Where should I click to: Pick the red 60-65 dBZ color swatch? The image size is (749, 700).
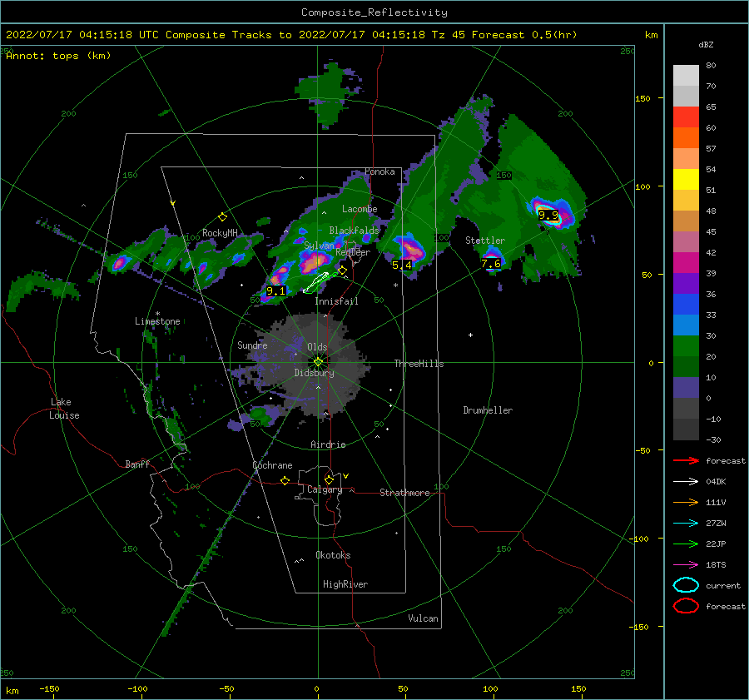(x=686, y=117)
